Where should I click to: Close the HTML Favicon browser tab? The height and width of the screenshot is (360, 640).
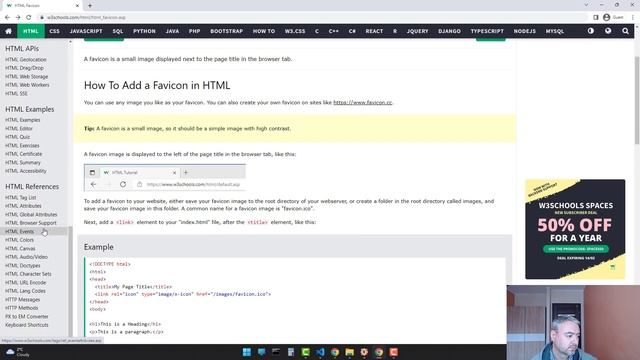77,6
